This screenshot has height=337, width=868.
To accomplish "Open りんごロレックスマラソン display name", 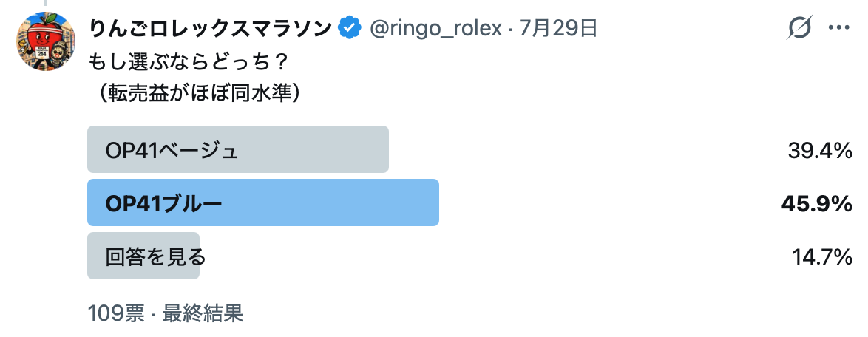I will click(211, 27).
